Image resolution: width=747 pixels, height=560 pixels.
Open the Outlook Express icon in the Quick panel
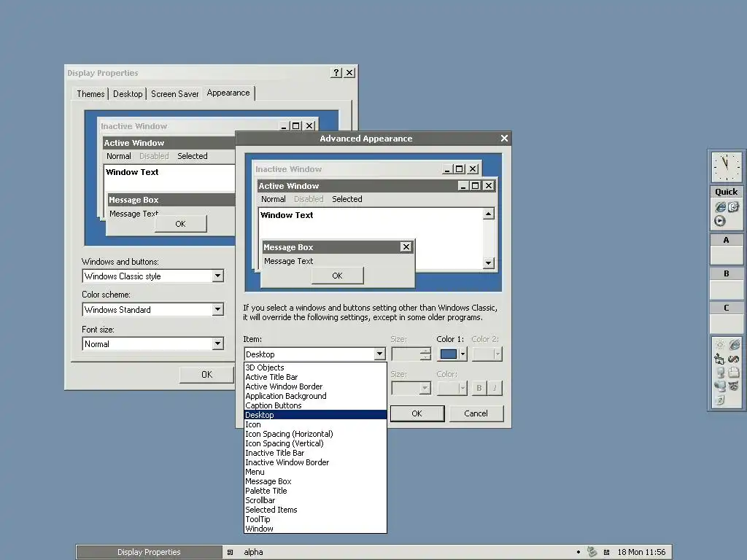click(733, 206)
